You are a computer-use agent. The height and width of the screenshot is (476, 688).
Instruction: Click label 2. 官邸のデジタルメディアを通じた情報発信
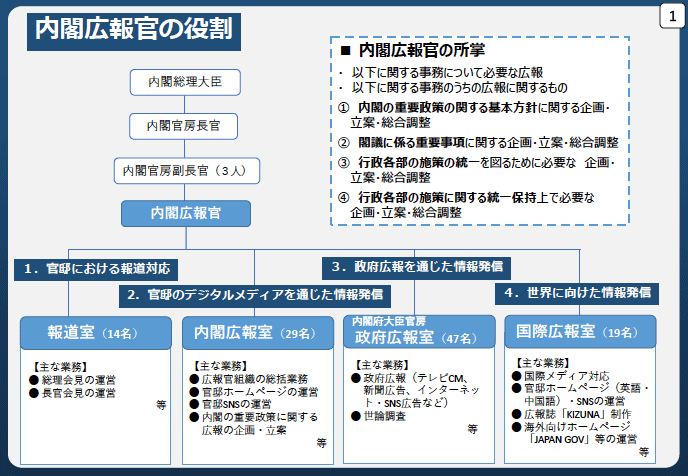(254, 296)
